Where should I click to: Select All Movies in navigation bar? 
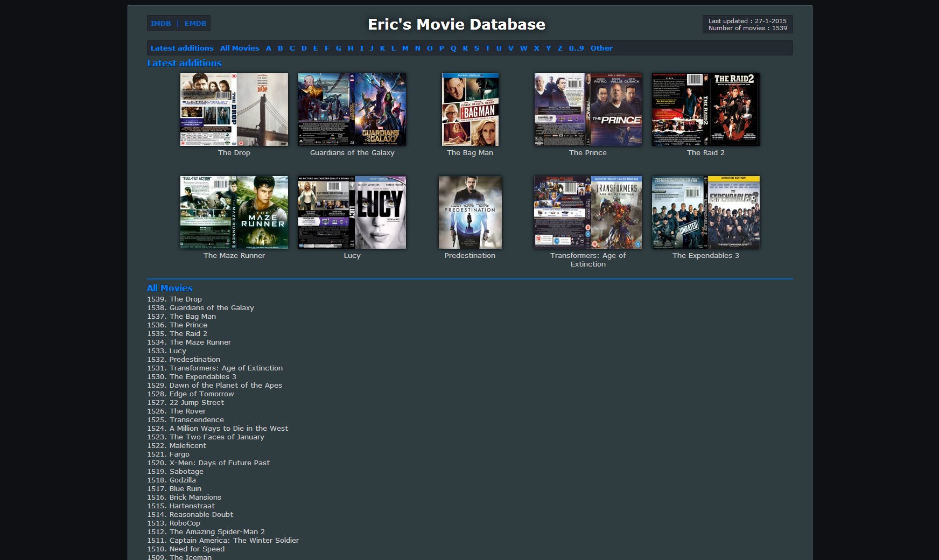click(x=240, y=48)
